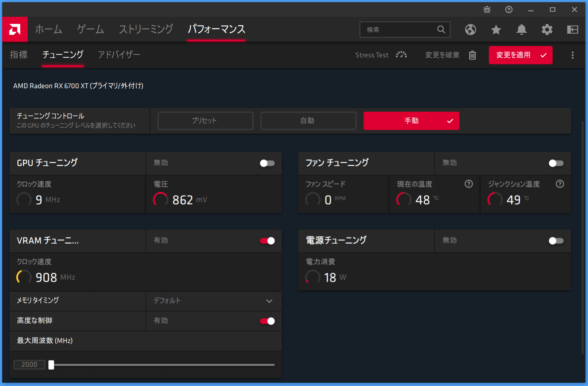Click the 電力消費 gauge
The image size is (588, 386).
pyautogui.click(x=313, y=277)
